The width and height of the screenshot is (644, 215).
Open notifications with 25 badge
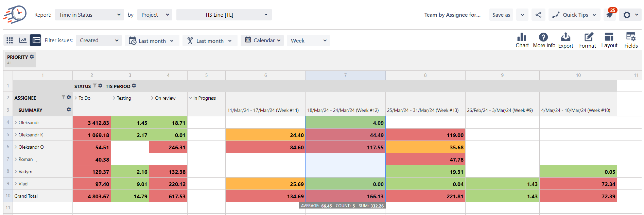pyautogui.click(x=610, y=15)
